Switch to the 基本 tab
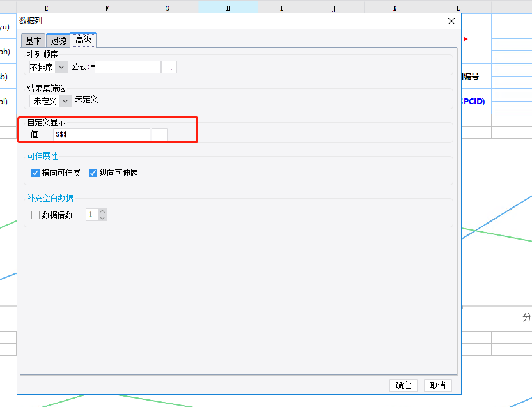Screen dimensions: 532x407 pos(33,41)
